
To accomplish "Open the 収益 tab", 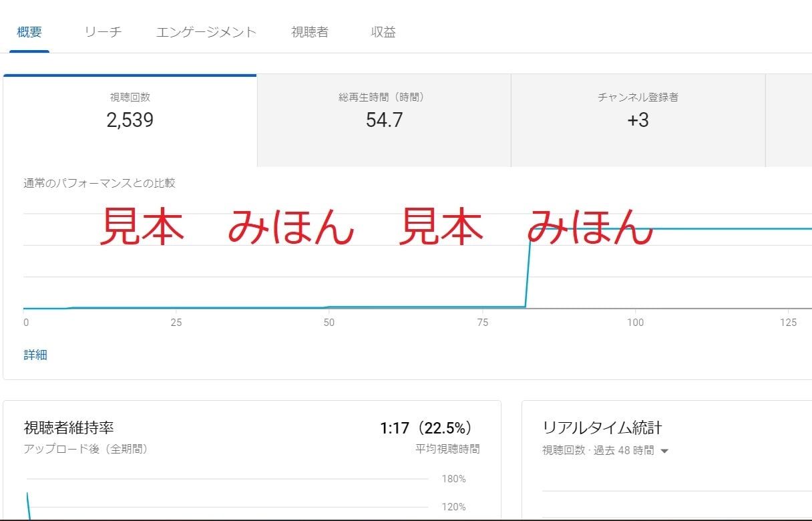I will pos(383,32).
